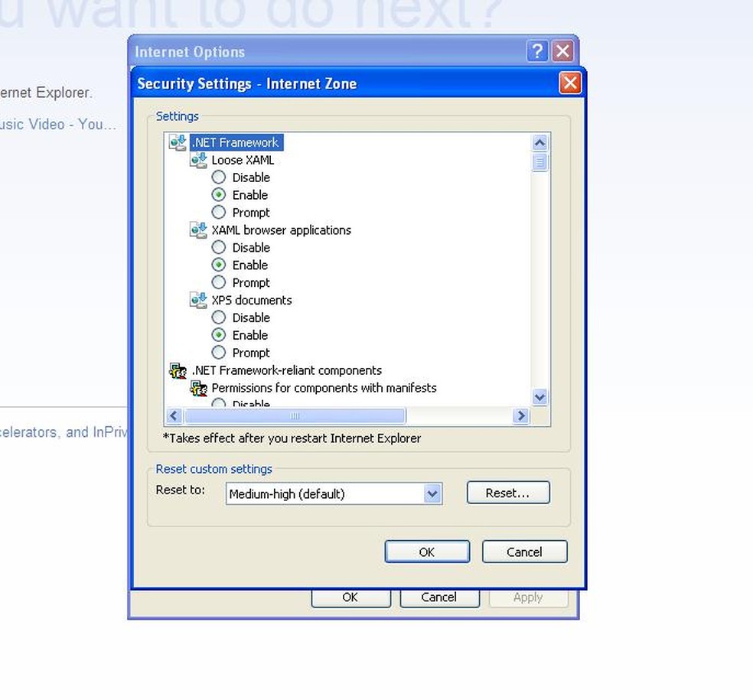
Task: Select Disable for XAML browser applications
Action: pyautogui.click(x=219, y=247)
